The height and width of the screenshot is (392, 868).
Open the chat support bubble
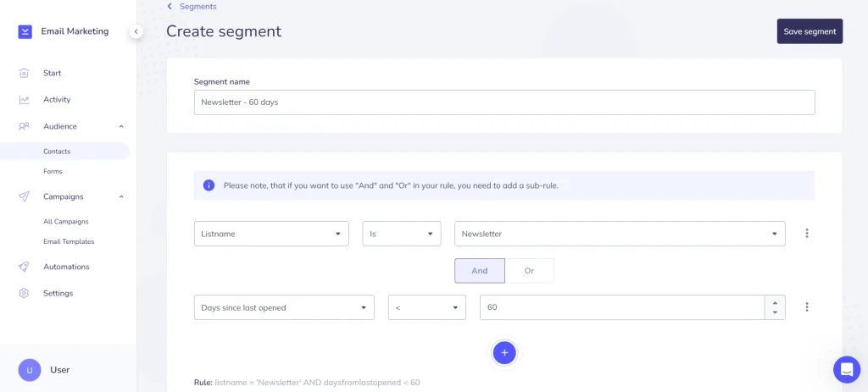click(x=847, y=369)
